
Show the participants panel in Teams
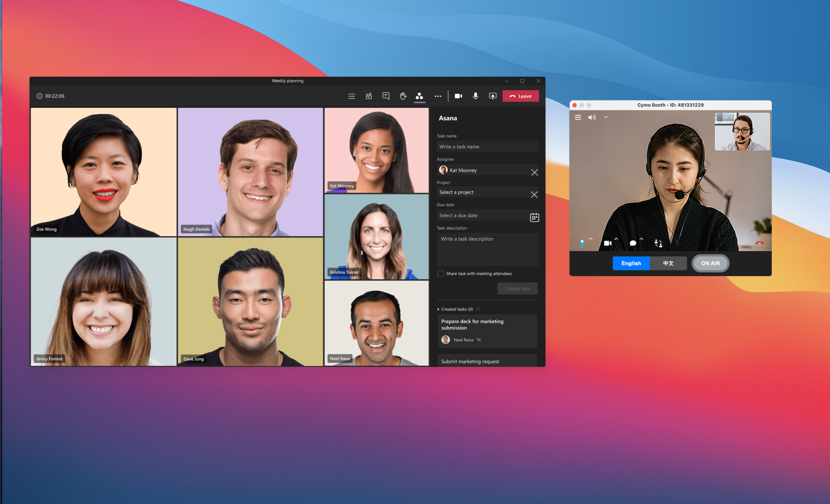coord(369,96)
